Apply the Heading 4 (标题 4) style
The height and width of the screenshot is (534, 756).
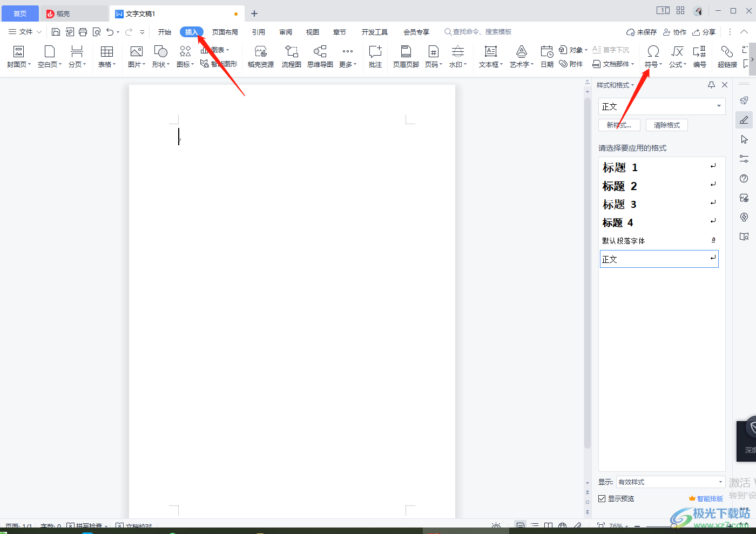click(x=659, y=222)
